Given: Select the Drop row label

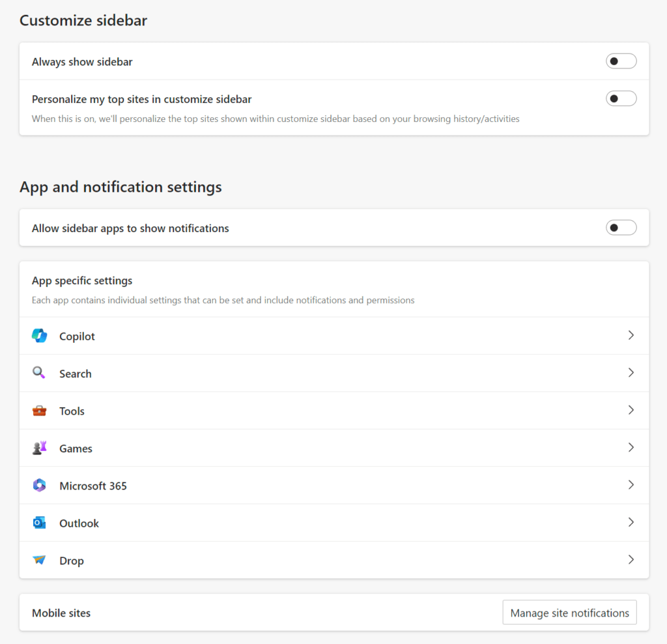Looking at the screenshot, I should click(72, 561).
